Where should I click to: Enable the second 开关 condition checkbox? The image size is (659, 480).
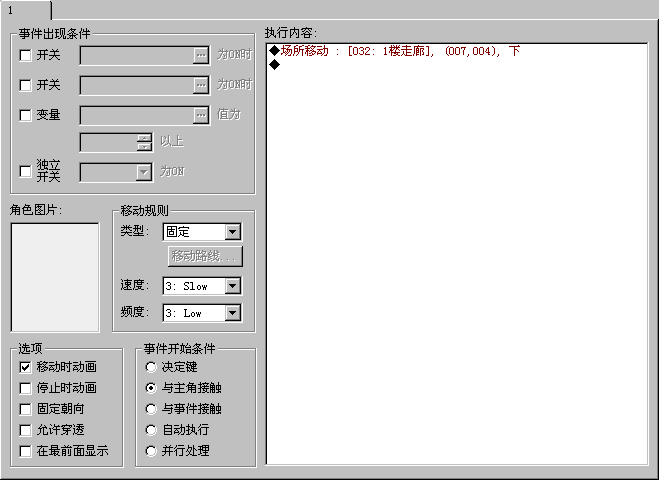click(25, 85)
